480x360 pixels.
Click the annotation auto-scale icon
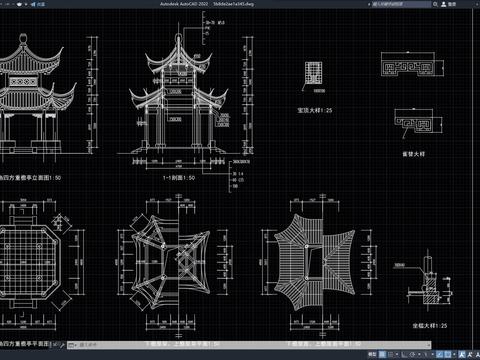pyautogui.click(x=470, y=354)
